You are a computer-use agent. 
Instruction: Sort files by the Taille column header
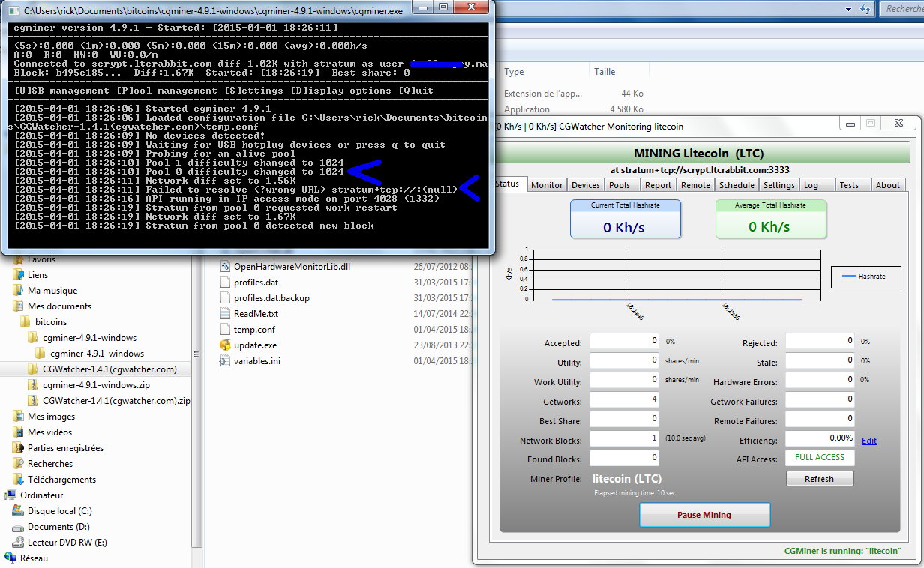[604, 72]
